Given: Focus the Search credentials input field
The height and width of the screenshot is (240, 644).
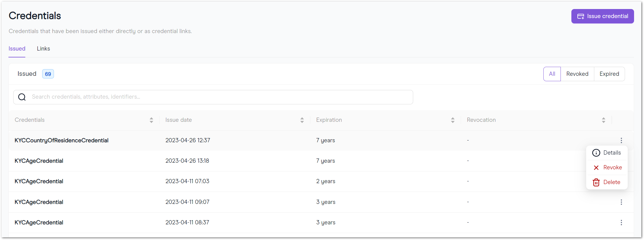Looking at the screenshot, I should (213, 97).
